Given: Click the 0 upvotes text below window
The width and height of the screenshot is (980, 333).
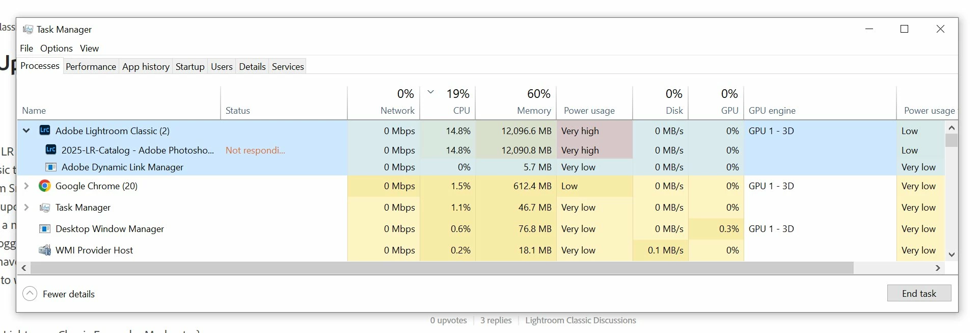Looking at the screenshot, I should tap(448, 320).
